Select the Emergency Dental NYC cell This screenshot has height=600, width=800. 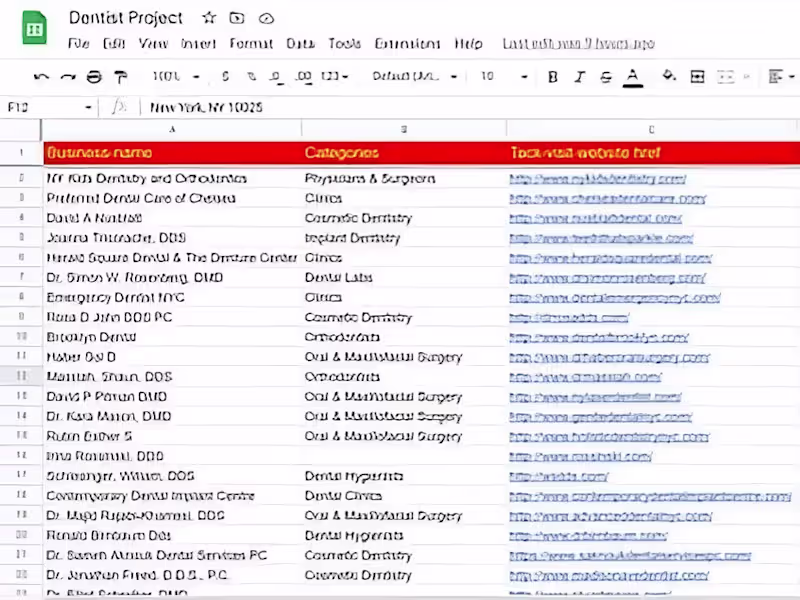172,297
